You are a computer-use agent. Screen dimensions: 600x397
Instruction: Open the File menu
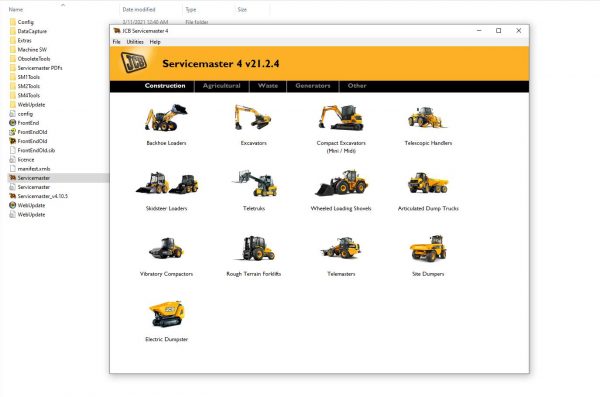point(117,42)
